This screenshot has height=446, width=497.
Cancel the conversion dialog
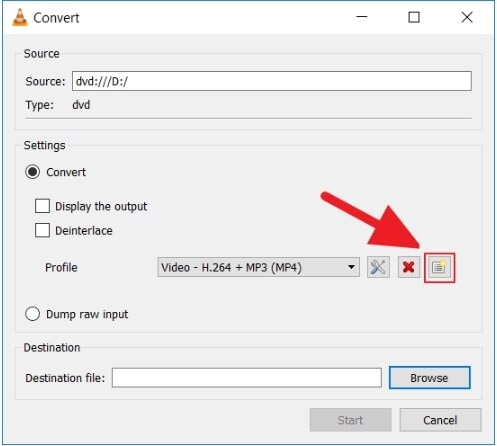tap(440, 420)
